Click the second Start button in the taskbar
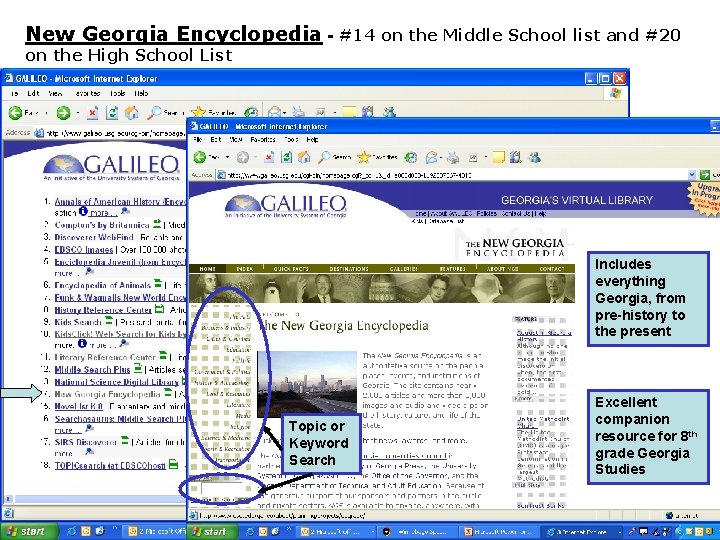The image size is (720, 540). (x=211, y=531)
